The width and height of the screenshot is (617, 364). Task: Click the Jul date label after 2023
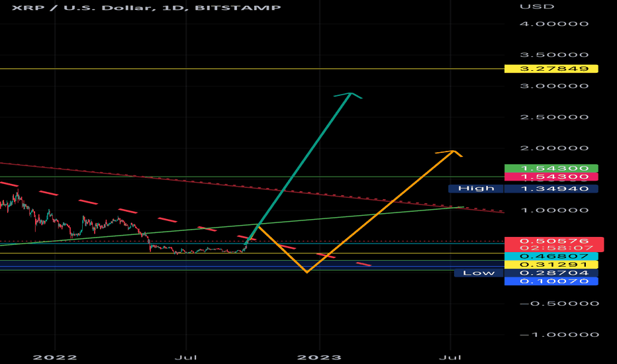[x=450, y=357]
